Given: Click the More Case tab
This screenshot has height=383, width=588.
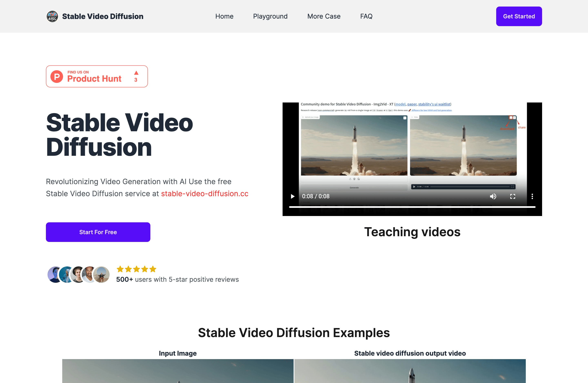Looking at the screenshot, I should [x=324, y=16].
